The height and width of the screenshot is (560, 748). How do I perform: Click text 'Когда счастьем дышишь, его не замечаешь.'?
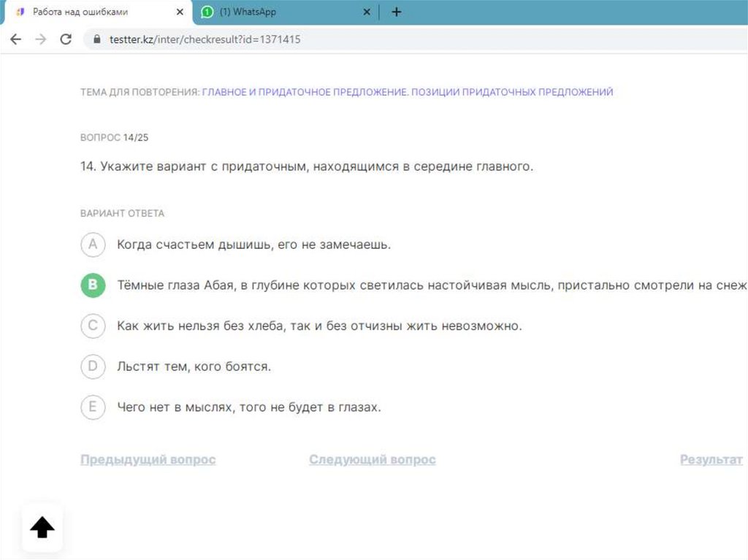click(x=253, y=245)
